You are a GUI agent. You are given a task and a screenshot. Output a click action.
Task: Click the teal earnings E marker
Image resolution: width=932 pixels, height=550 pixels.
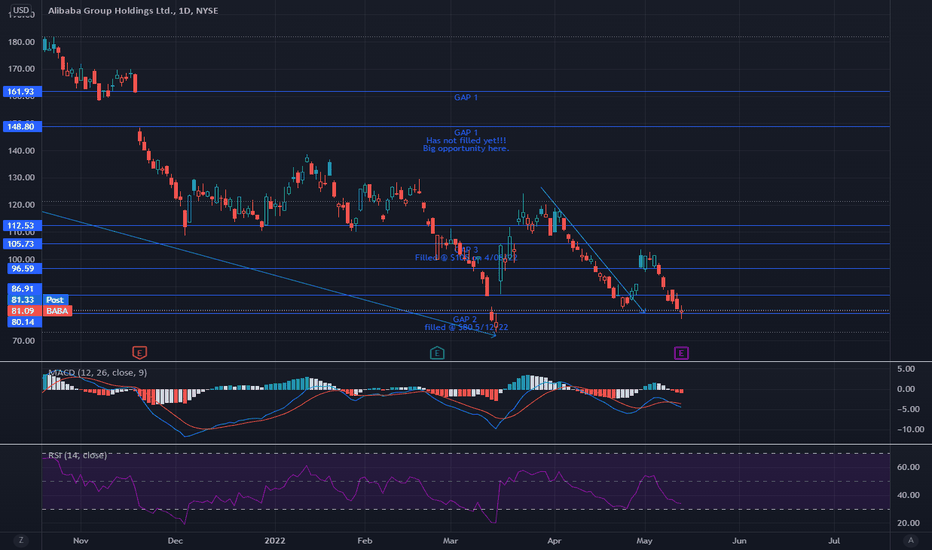click(x=437, y=353)
